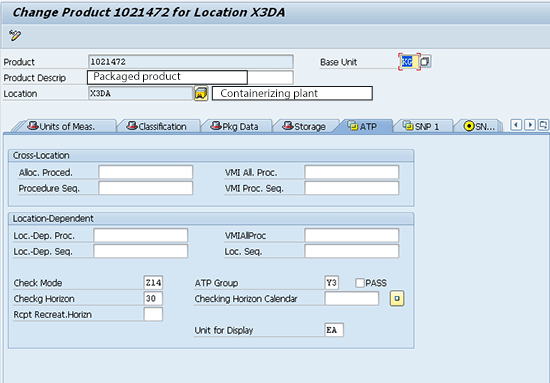Click the Check Mode field Z14
The image size is (550, 383).
pyautogui.click(x=153, y=283)
